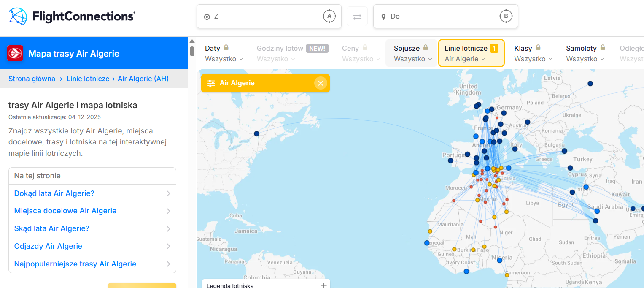Expand the Skąd lata Air Algerie? chevron

168,229
